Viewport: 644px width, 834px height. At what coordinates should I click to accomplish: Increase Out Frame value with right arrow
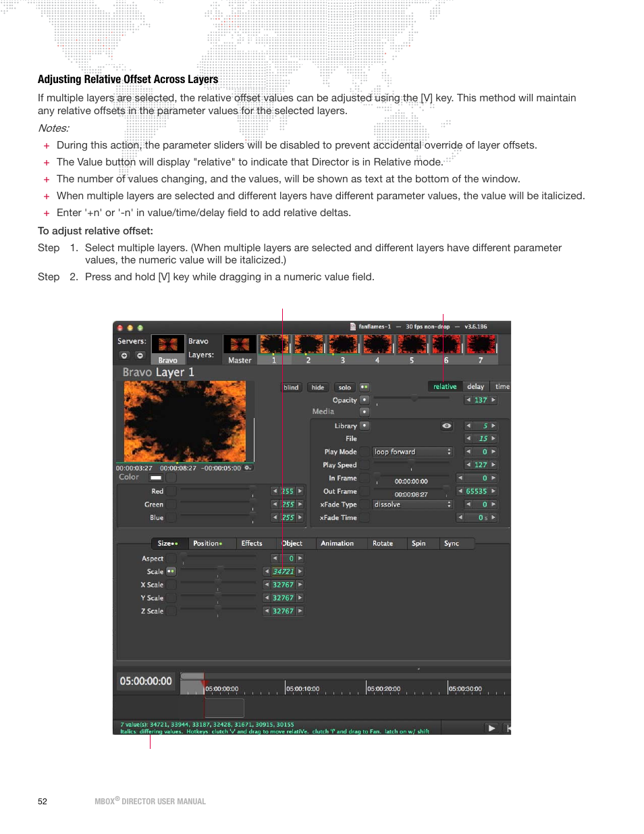pos(493,491)
